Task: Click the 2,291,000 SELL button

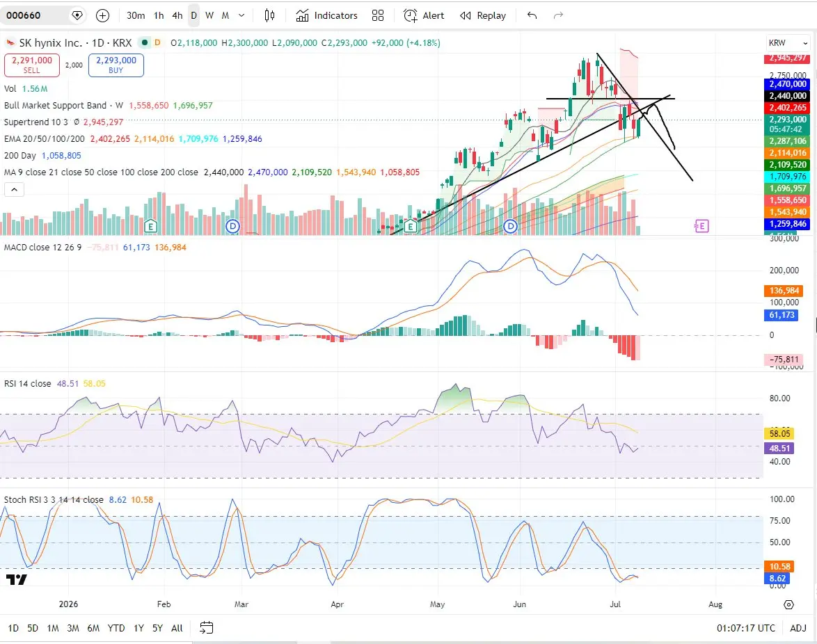Action: click(32, 65)
